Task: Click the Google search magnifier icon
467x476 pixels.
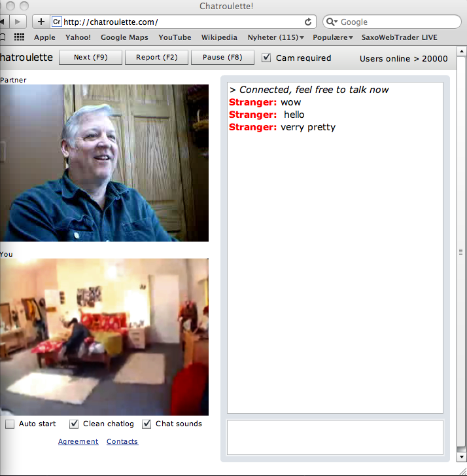Action: 332,22
